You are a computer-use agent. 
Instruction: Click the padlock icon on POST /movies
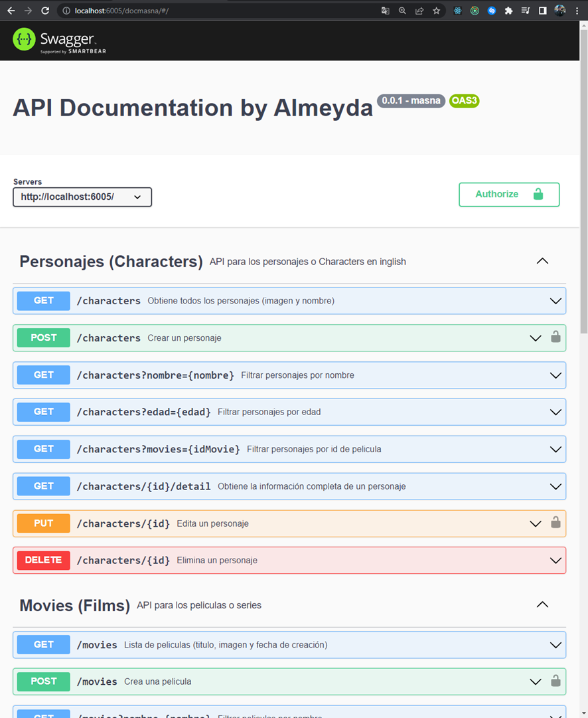(555, 681)
